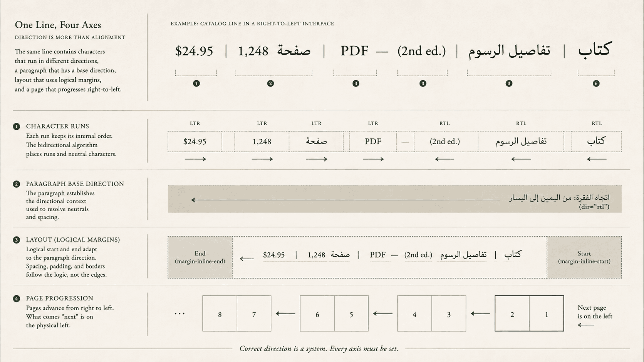Select page 1 in the page spread
Screen dimensions: 644x362
[x=547, y=314]
